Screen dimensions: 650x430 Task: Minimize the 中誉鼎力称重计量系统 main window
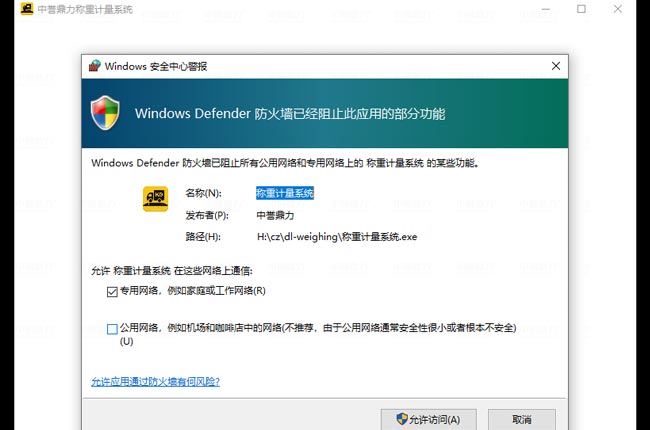pos(546,9)
